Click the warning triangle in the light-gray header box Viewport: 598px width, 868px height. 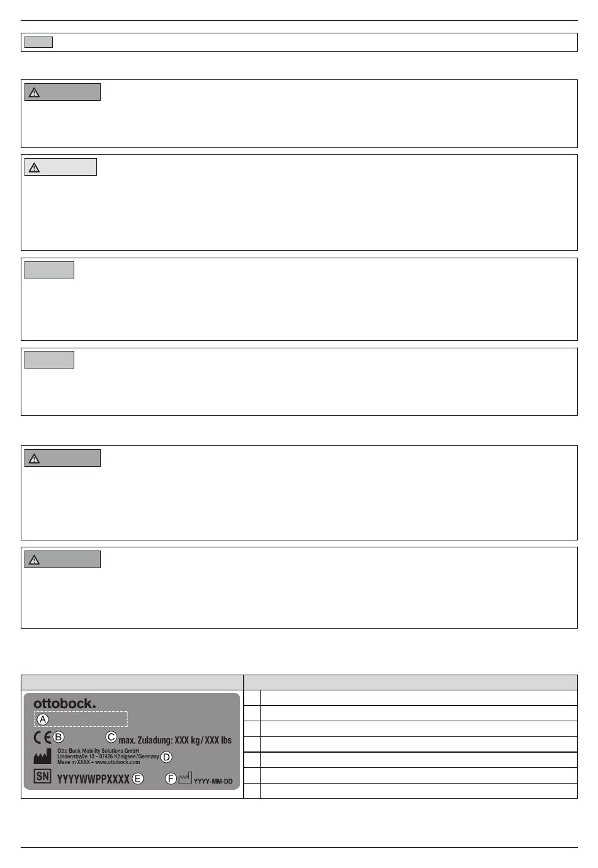34,168
